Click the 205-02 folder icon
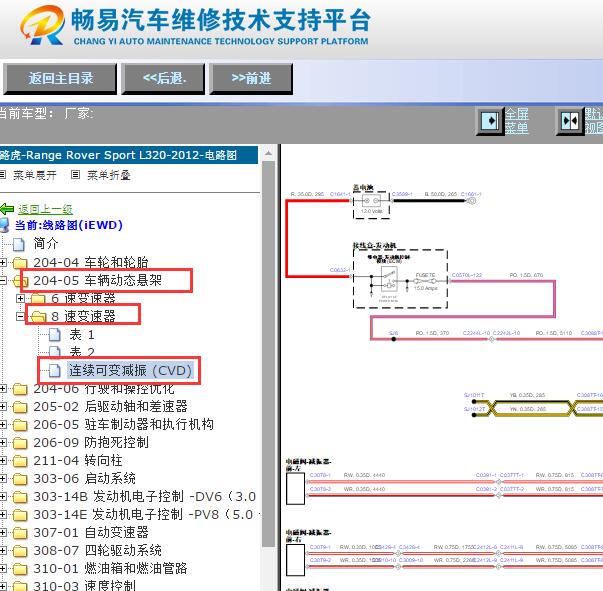The width and height of the screenshot is (603, 591). coord(20,407)
